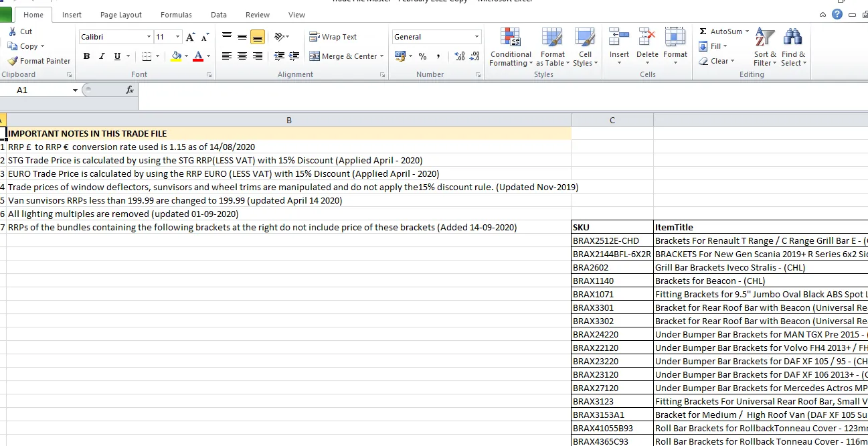The image size is (868, 446).
Task: Open the Merge & Center dropdown arrow
Action: point(381,56)
